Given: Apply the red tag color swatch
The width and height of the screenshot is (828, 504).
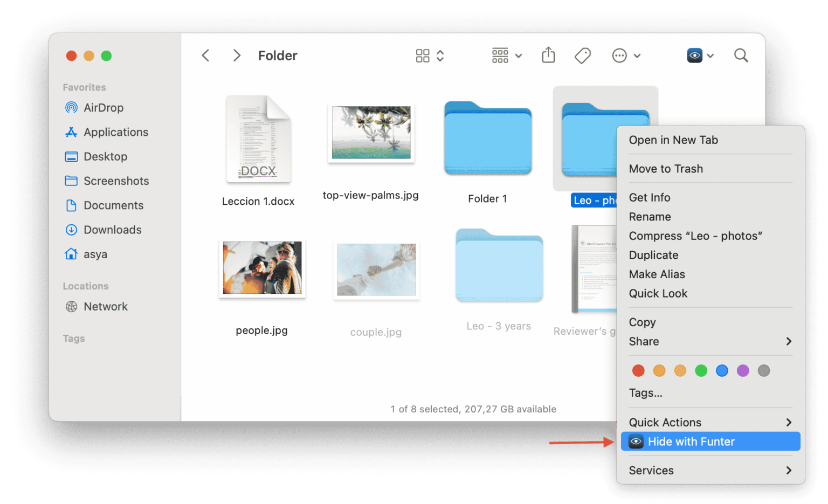Looking at the screenshot, I should coord(638,370).
